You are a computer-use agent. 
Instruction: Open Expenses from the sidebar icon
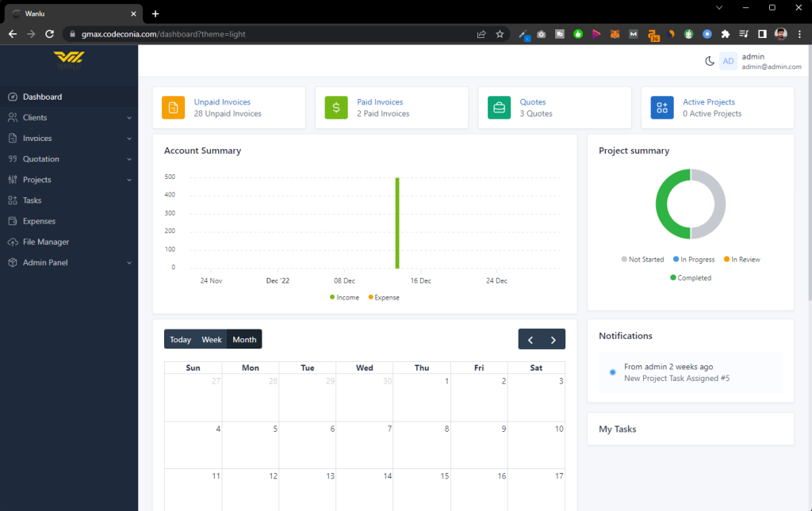tap(11, 221)
